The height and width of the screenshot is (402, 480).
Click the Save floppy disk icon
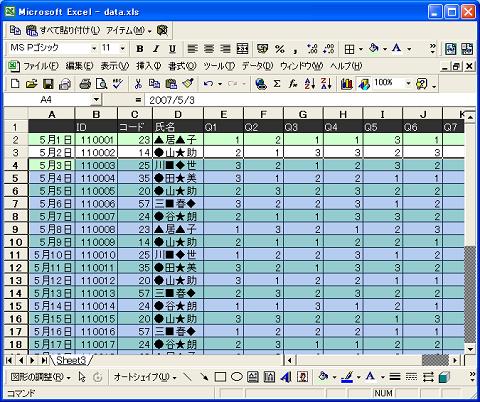(48, 84)
